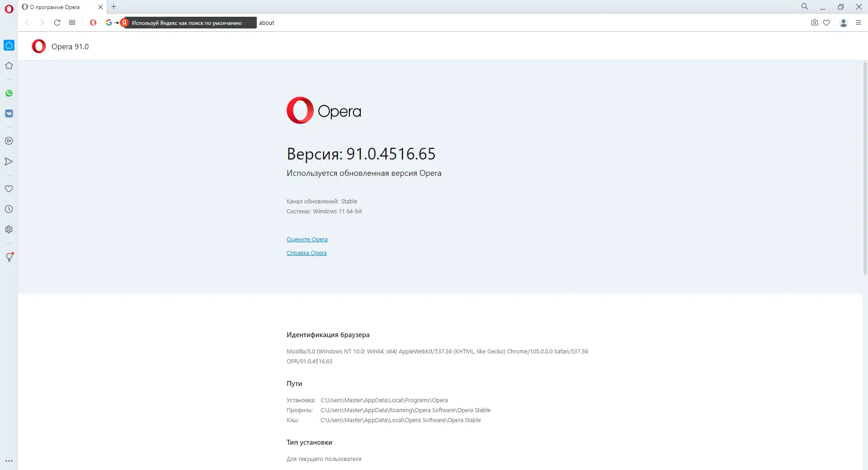Click the Opera badge in address bar
Viewport: 868px width, 470px height.
pyautogui.click(x=93, y=23)
